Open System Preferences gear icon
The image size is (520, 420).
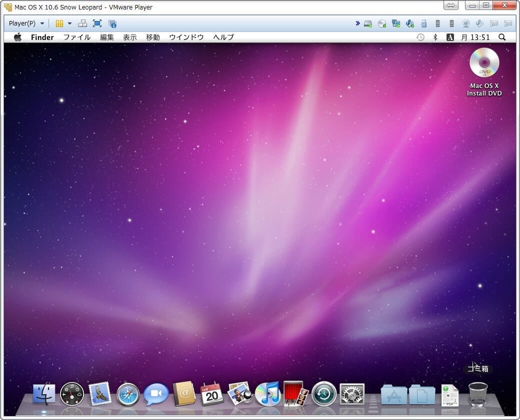click(x=352, y=394)
